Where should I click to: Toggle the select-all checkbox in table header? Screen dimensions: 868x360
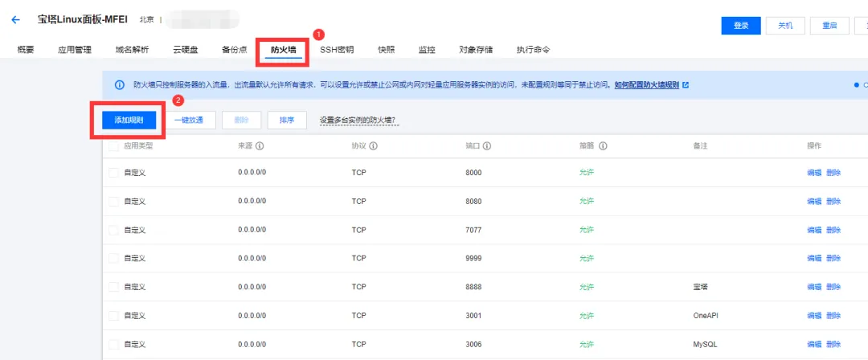tap(114, 146)
